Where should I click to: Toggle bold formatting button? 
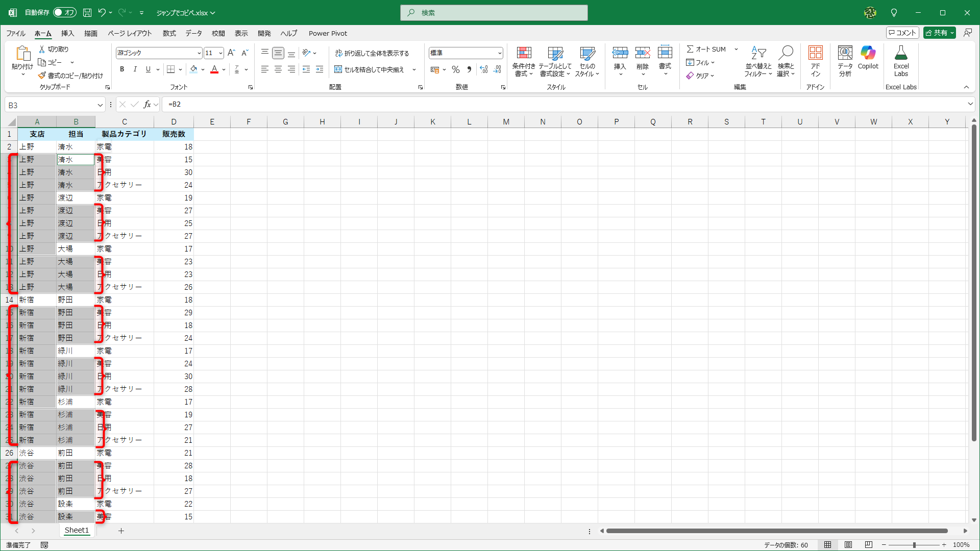point(122,69)
